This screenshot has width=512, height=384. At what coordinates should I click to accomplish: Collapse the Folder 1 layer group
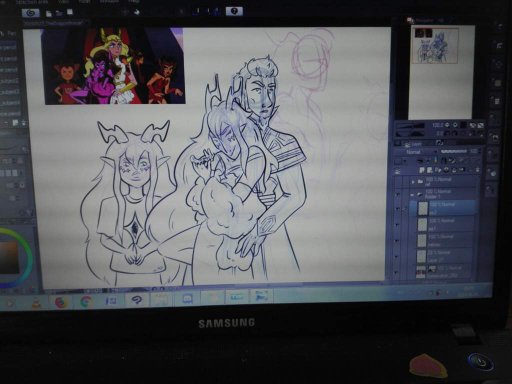(x=412, y=194)
